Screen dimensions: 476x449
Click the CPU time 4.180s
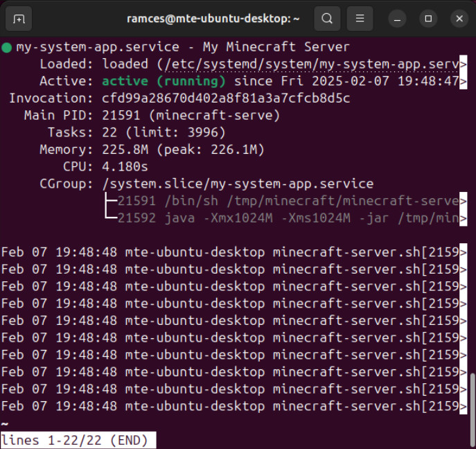(x=125, y=167)
